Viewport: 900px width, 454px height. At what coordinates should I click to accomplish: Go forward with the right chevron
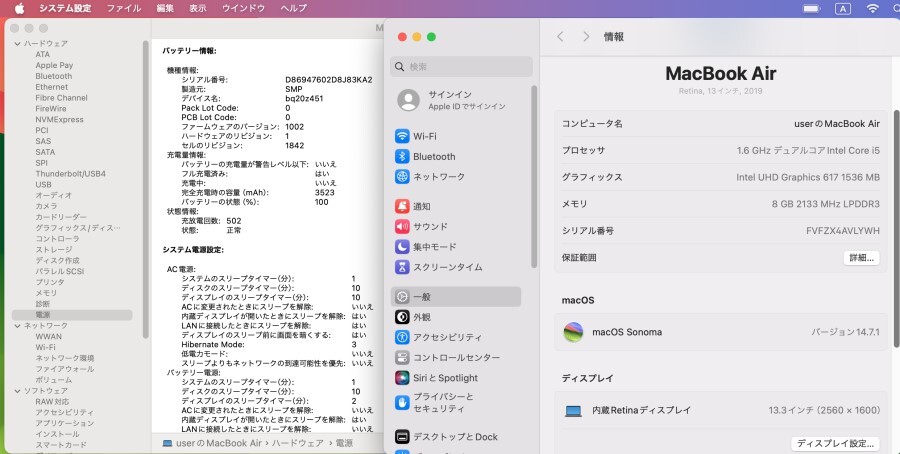pyautogui.click(x=585, y=37)
